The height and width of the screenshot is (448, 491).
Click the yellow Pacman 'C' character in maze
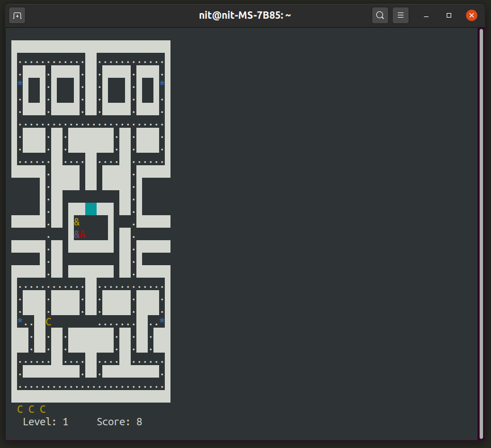(x=48, y=321)
